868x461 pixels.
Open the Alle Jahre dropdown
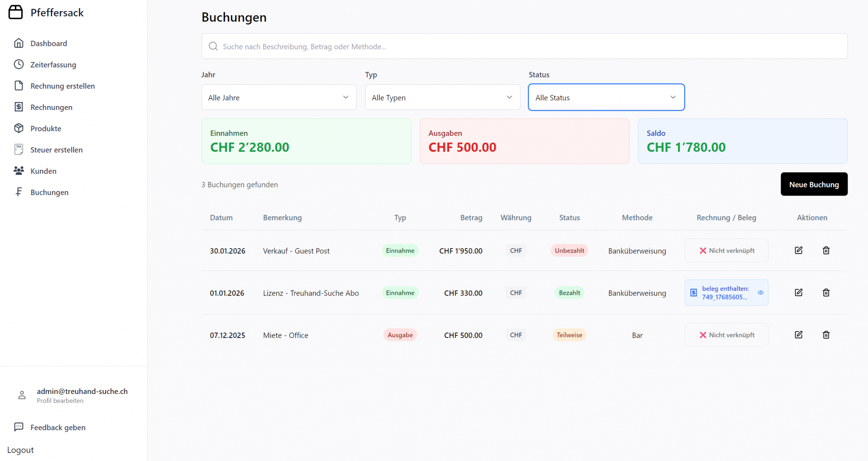278,97
